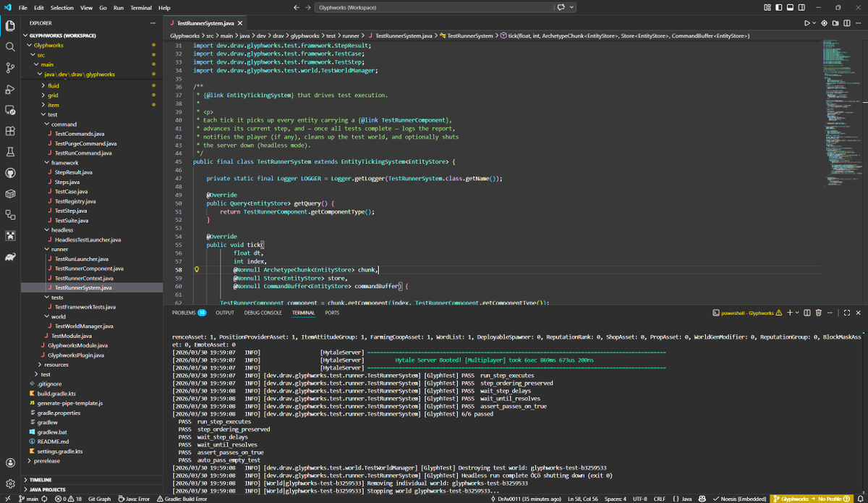Split the terminal

(x=807, y=313)
